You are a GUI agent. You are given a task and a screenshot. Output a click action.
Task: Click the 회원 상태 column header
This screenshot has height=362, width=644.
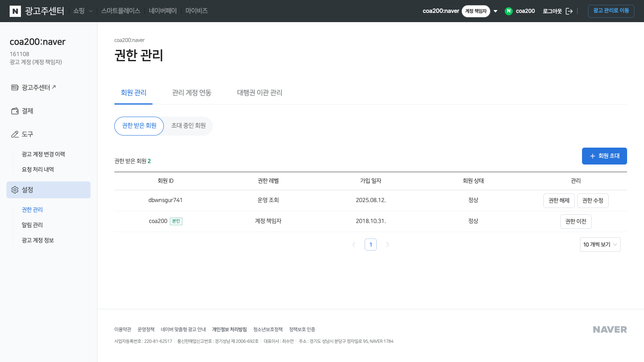(x=473, y=181)
